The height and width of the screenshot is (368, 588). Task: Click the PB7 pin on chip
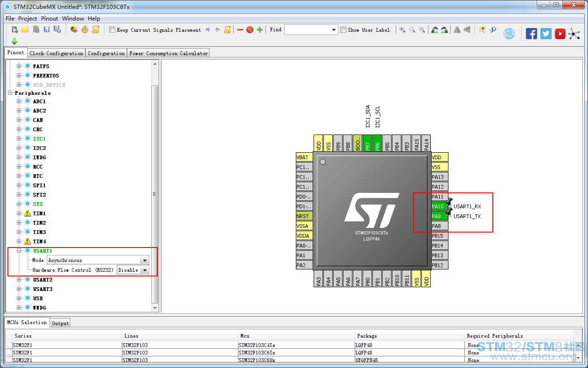(368, 143)
